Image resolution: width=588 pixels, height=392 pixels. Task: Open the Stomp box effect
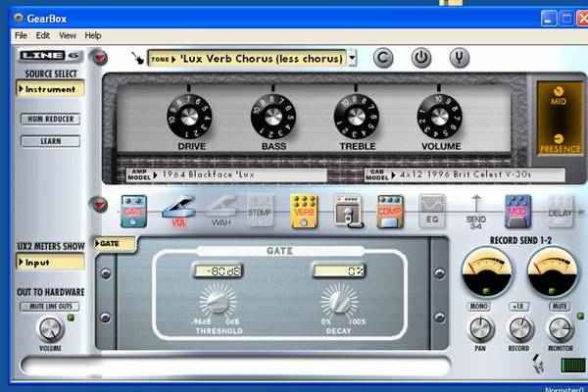[260, 212]
